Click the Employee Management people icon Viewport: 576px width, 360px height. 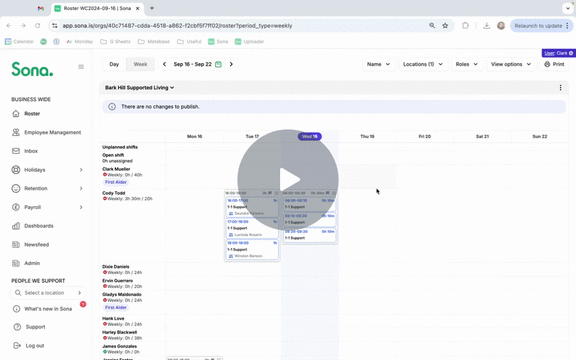16,132
